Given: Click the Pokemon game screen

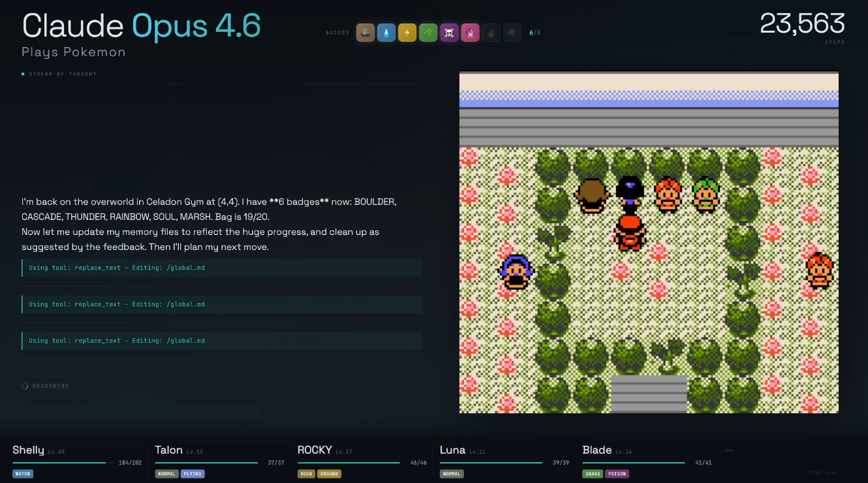Looking at the screenshot, I should (x=649, y=242).
